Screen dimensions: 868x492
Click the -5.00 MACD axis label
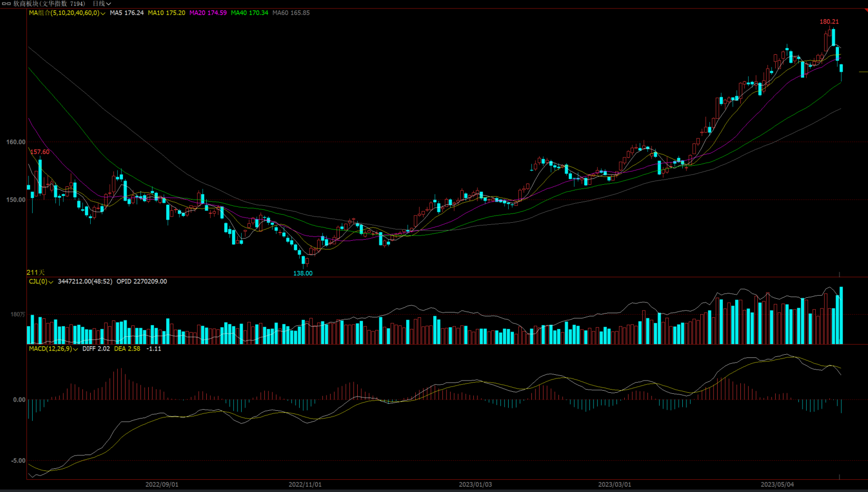[18, 461]
